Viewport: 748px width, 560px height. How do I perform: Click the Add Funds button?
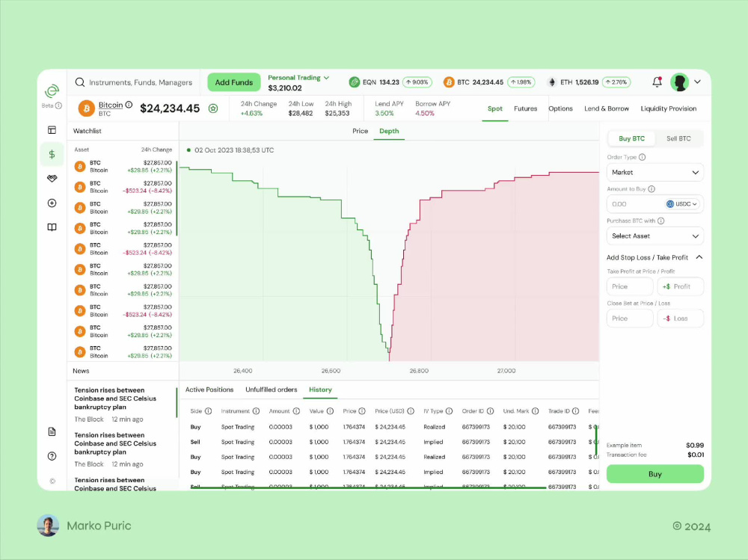coord(233,82)
